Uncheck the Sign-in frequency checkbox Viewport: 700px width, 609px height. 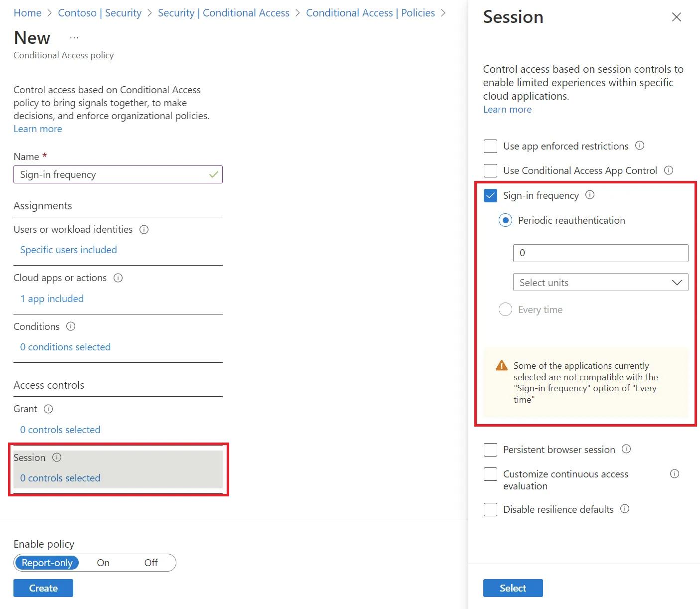[491, 195]
